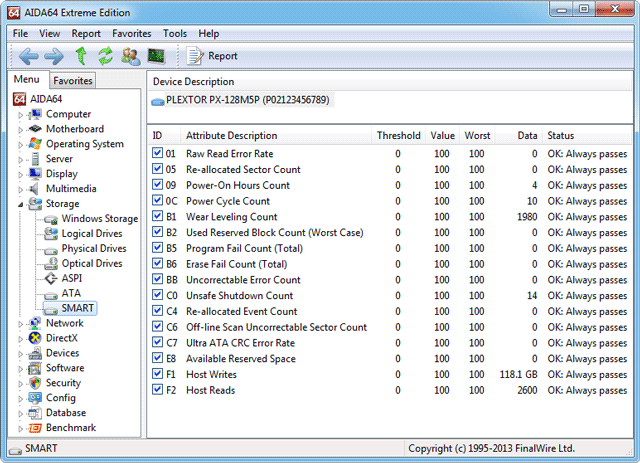Expand the Server tree node arrow

tap(20, 160)
